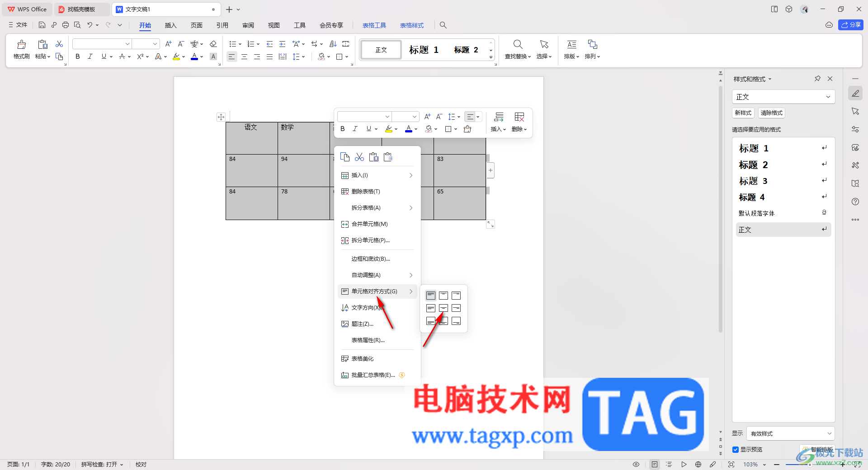Click the scissors Cut icon in ribbon

59,44
